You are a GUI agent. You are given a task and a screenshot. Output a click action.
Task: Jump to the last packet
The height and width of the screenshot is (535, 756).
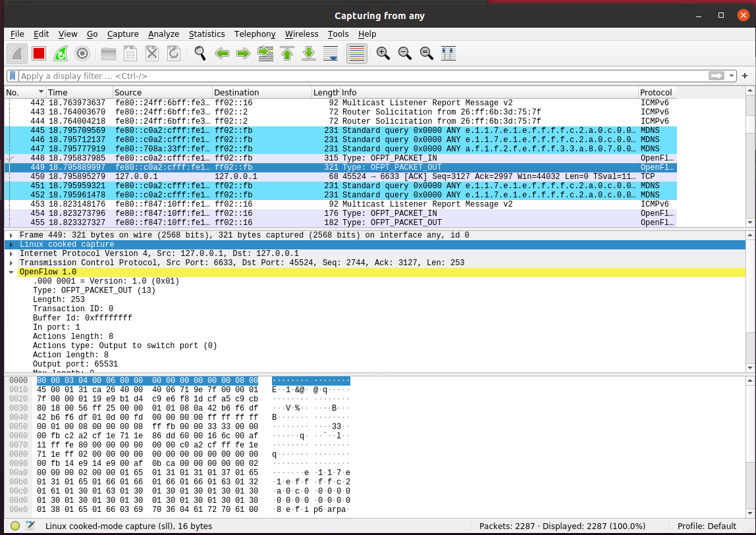(x=309, y=53)
